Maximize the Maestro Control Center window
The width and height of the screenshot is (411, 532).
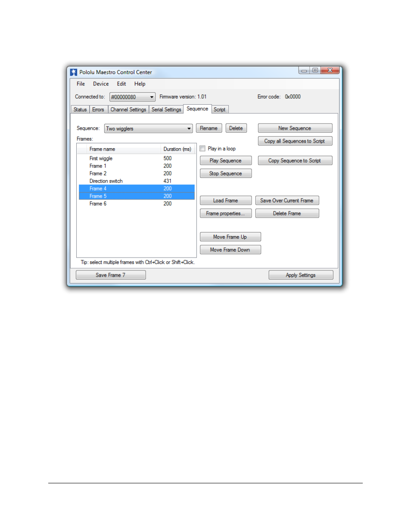pyautogui.click(x=315, y=70)
